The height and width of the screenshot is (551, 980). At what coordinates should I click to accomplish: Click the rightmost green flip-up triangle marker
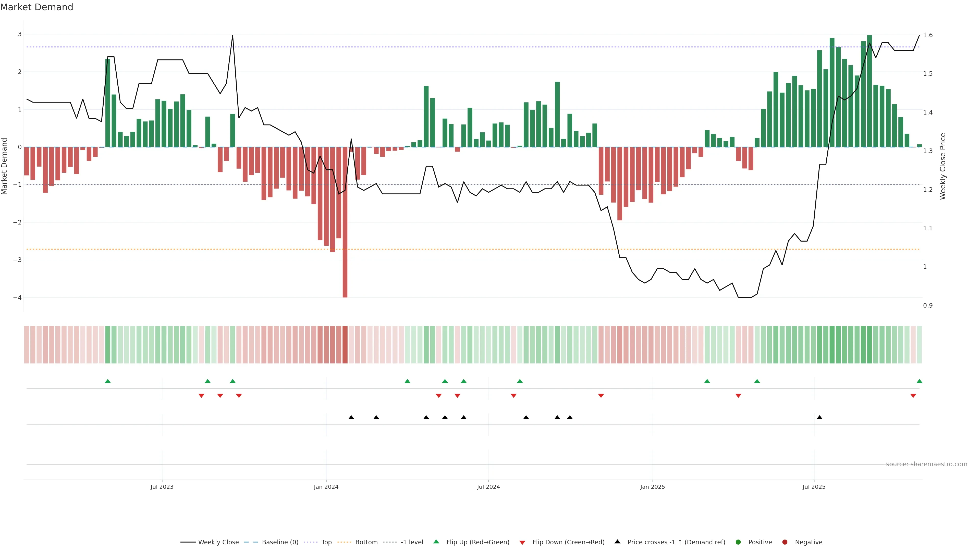click(920, 381)
